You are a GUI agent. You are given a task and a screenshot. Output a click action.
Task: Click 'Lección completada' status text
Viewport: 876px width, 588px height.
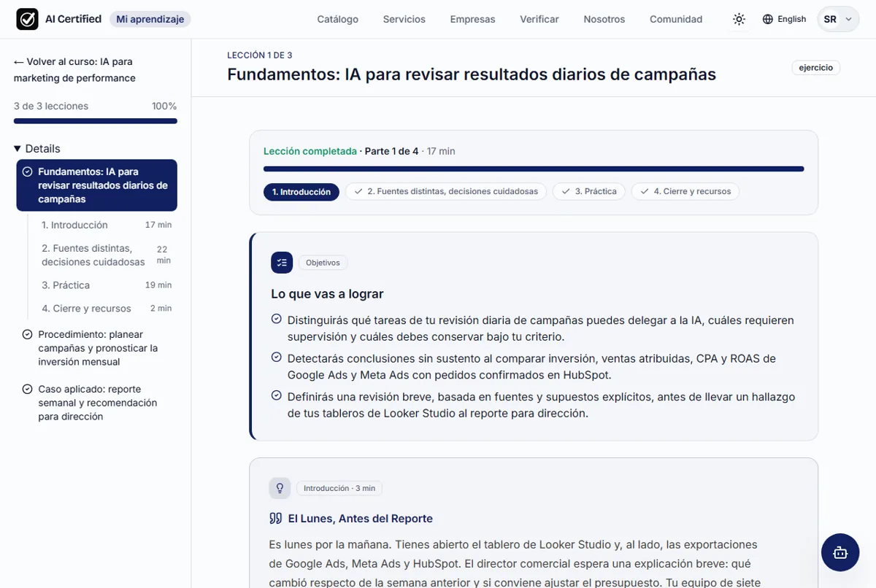click(x=310, y=151)
